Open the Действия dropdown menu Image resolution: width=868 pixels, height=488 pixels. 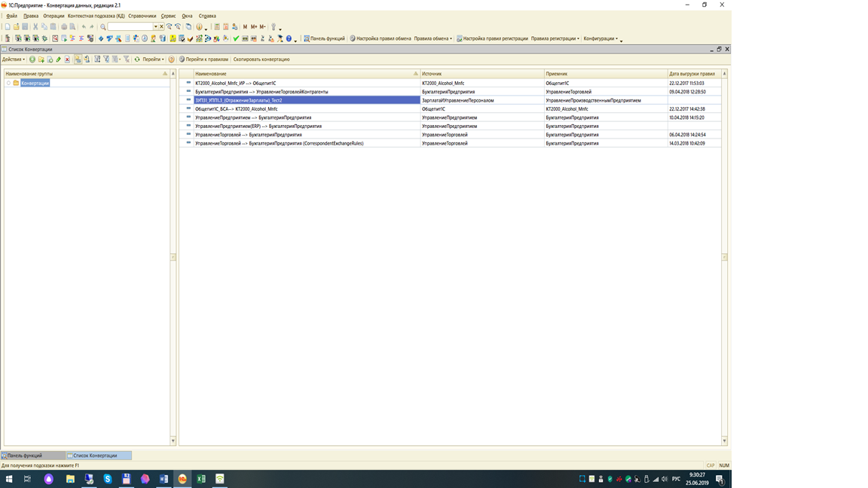click(14, 59)
